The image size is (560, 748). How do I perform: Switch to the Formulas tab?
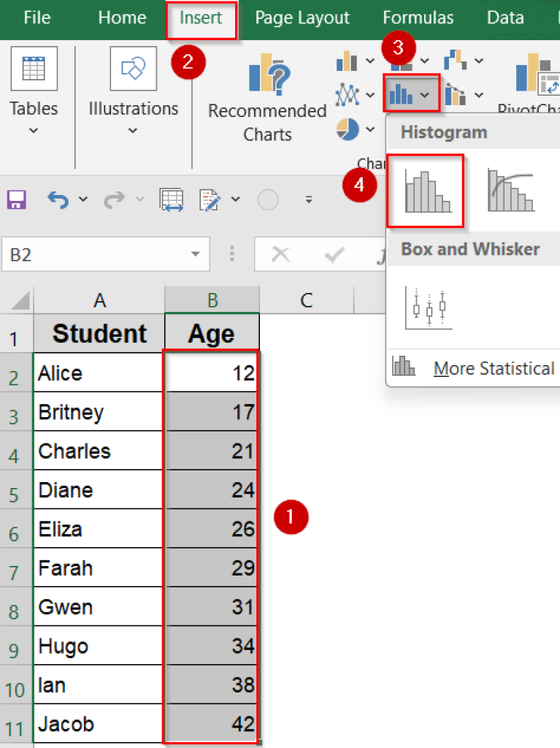[418, 18]
